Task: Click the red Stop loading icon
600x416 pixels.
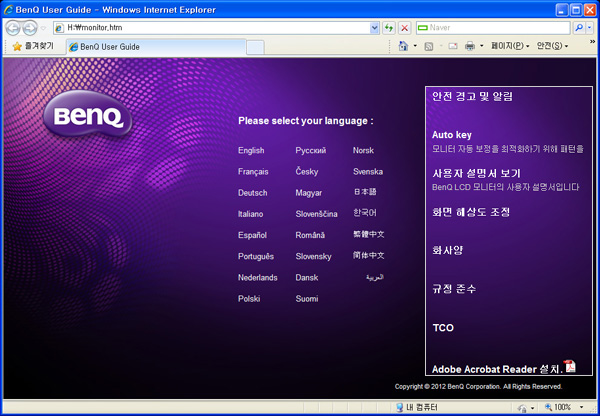Action: [x=404, y=28]
